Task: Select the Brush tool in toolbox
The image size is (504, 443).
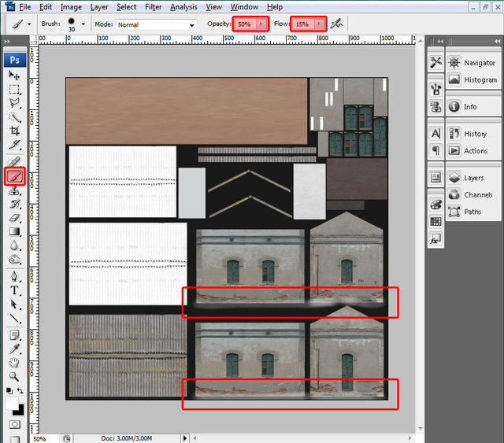Action: [15, 177]
